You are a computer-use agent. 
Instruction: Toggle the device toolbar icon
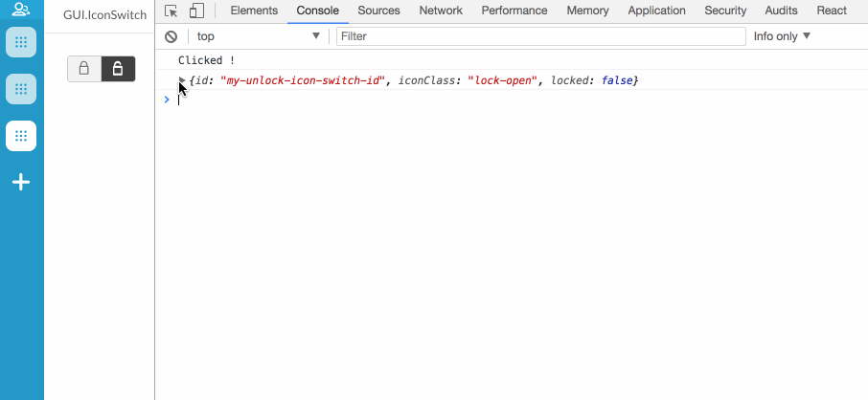pyautogui.click(x=196, y=11)
